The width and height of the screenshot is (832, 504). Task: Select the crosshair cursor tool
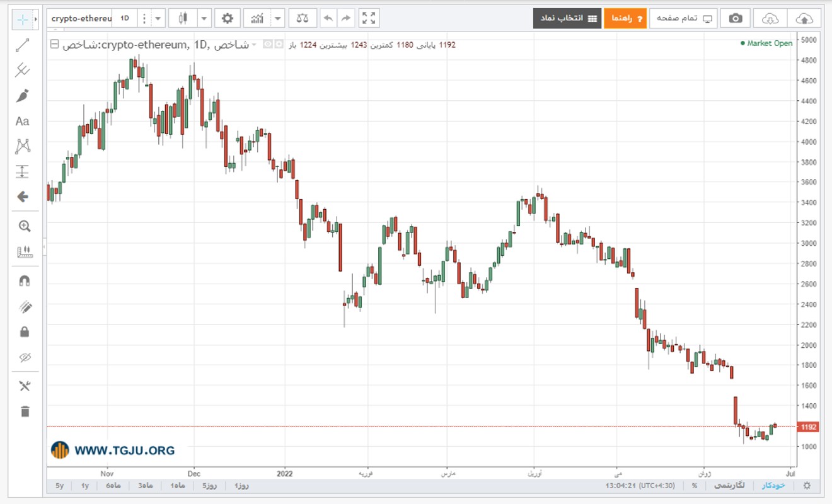[x=23, y=19]
